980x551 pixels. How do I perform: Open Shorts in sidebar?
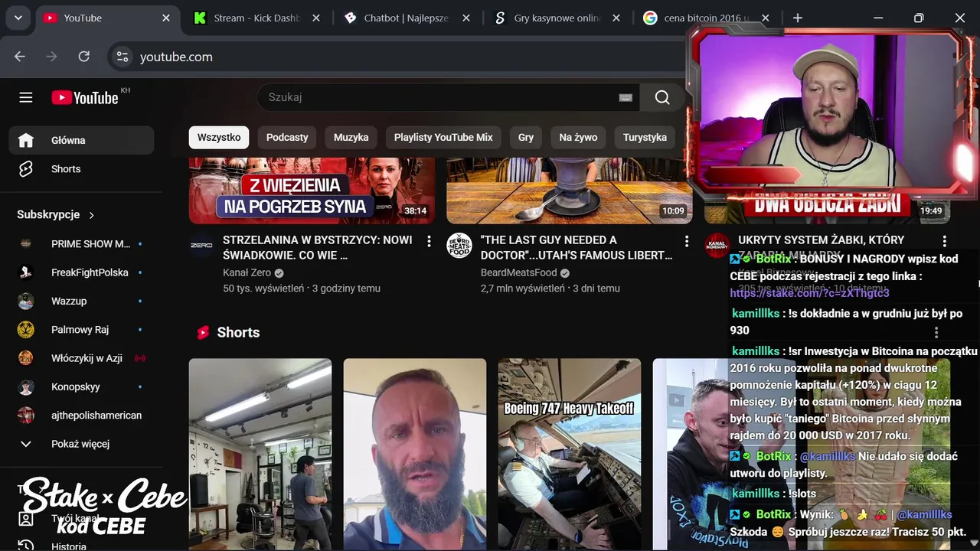point(81,168)
